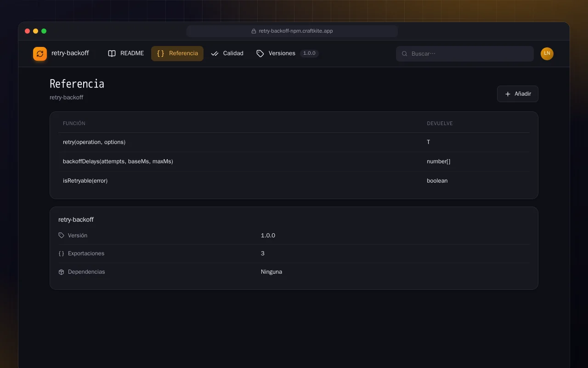Click the braces icon beside Exportaciones
Viewport: 588px width, 368px height.
click(62, 253)
